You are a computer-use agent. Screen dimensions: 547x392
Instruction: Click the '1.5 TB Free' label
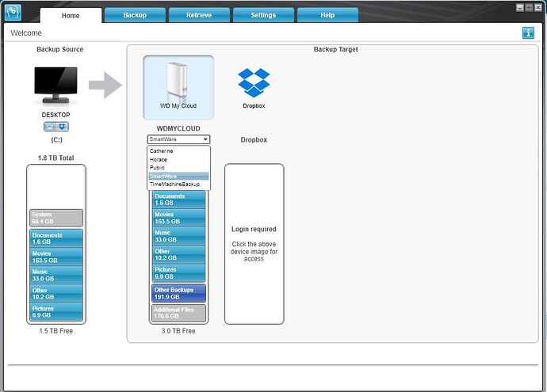(x=55, y=331)
